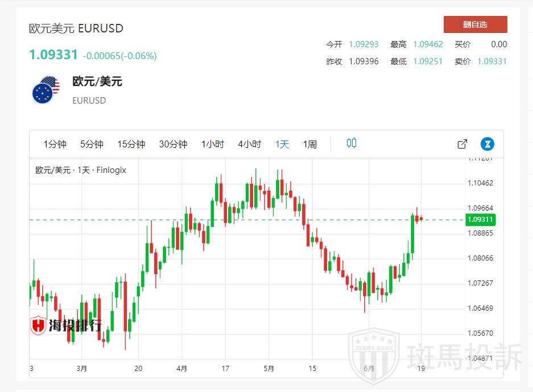Click the EU/US flag currency icon

pyautogui.click(x=46, y=90)
